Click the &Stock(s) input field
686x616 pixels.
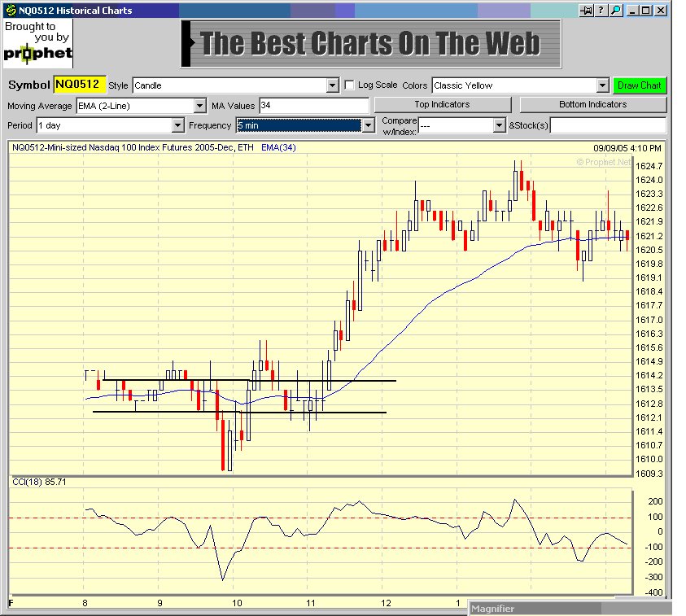(x=608, y=125)
